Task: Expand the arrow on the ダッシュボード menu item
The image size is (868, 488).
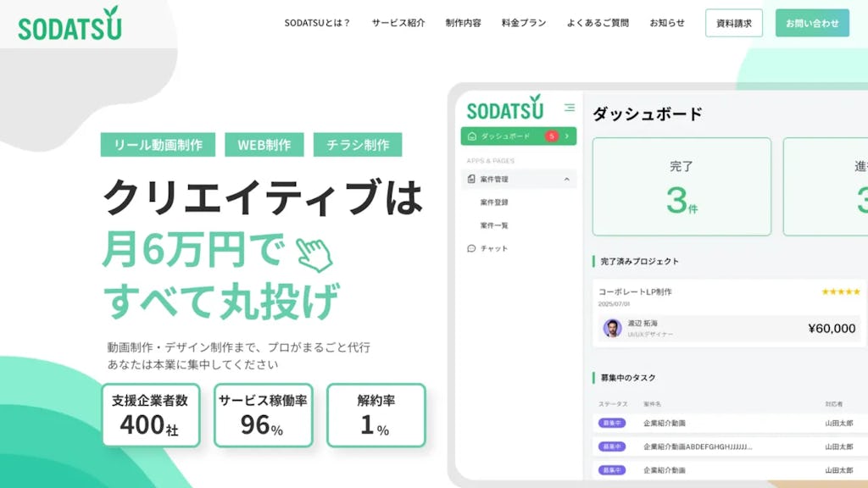Action: click(567, 136)
